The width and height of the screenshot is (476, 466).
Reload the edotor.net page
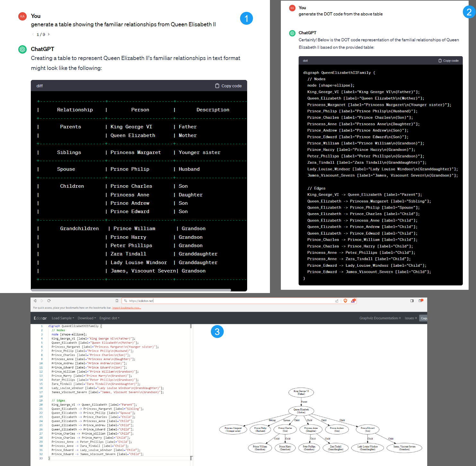[49, 301]
